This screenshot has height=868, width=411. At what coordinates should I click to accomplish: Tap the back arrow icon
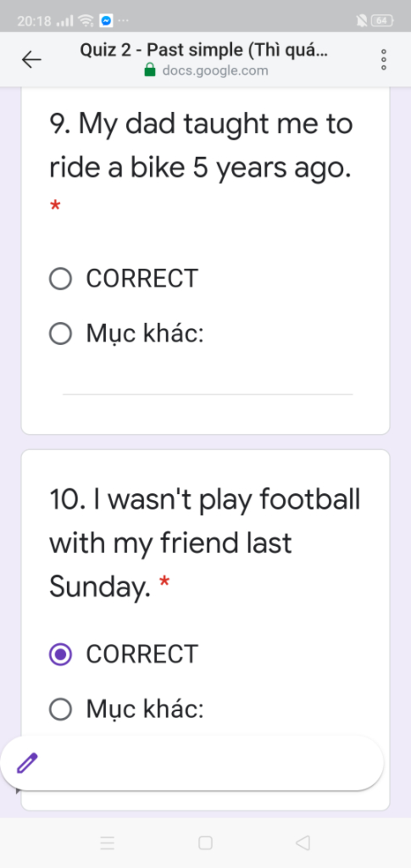31,60
